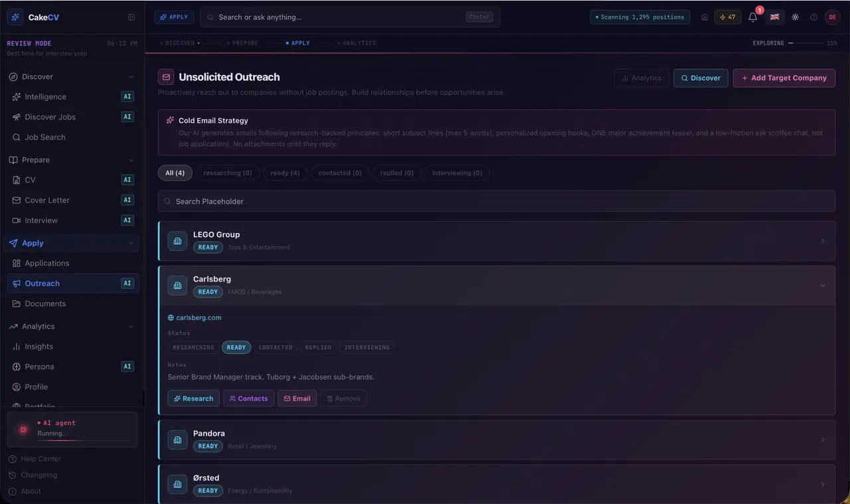
Task: Click the AI agent running indicator icon
Action: click(23, 430)
